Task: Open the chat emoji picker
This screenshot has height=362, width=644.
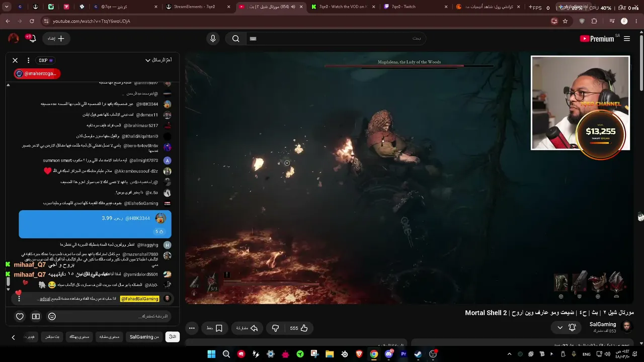Action: tap(52, 316)
